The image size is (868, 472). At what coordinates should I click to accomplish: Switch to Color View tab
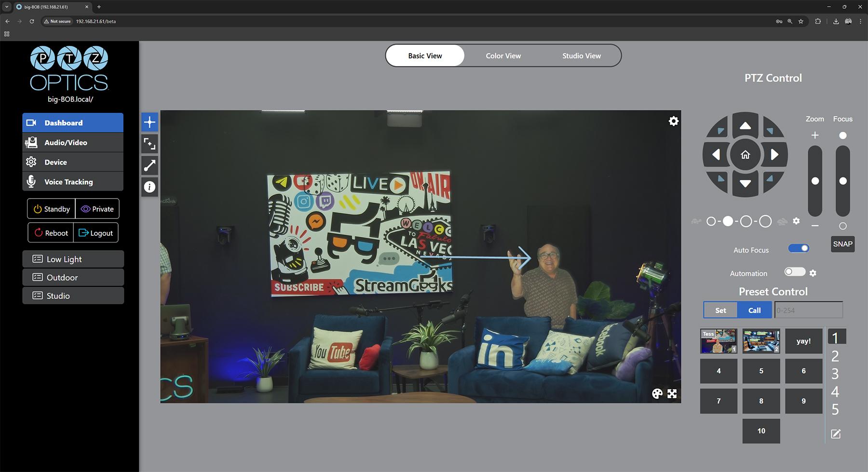[x=503, y=56]
